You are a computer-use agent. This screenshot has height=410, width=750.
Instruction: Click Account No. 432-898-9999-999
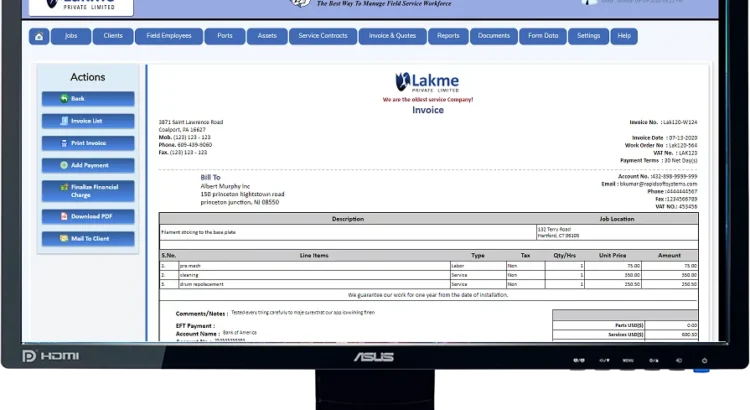tap(674, 176)
